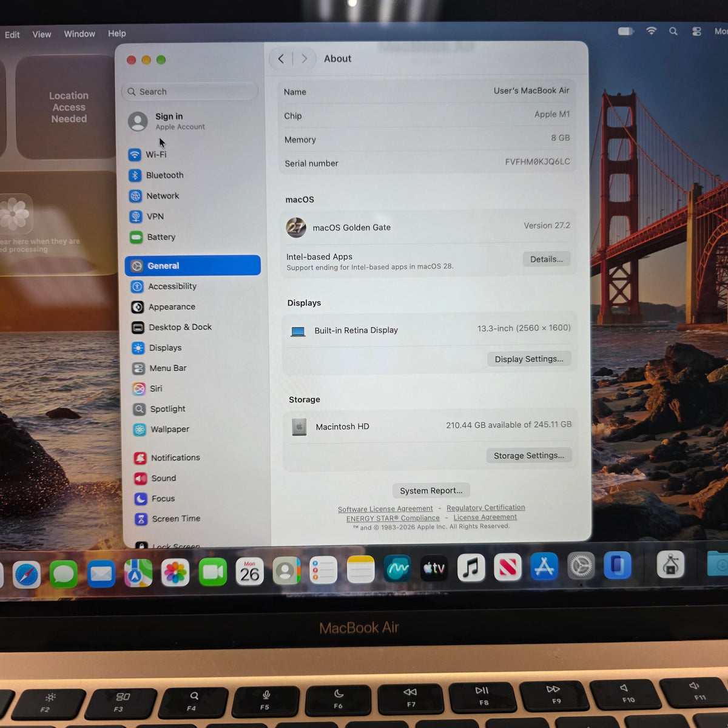728x728 pixels.
Task: Open Messages from the Dock
Action: 64,574
